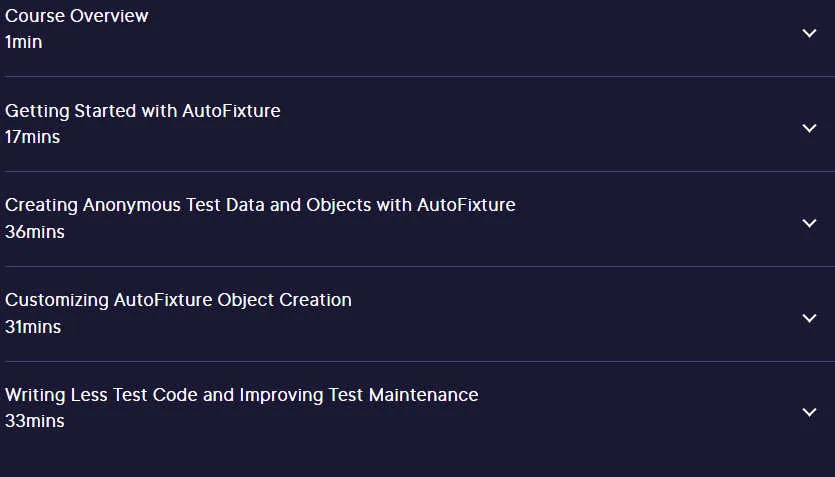
Task: Select Customizing AutoFixture Object Creation heading
Action: (x=178, y=300)
